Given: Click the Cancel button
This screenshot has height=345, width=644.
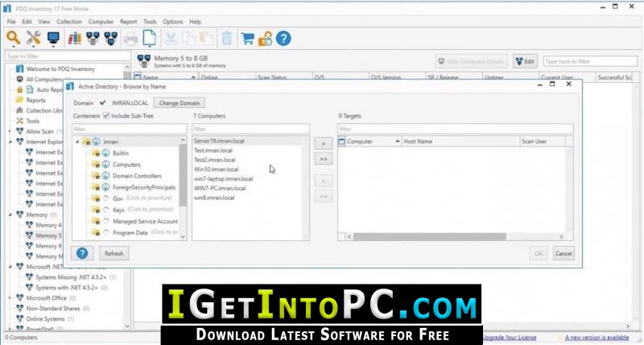Looking at the screenshot, I should click(x=563, y=253).
